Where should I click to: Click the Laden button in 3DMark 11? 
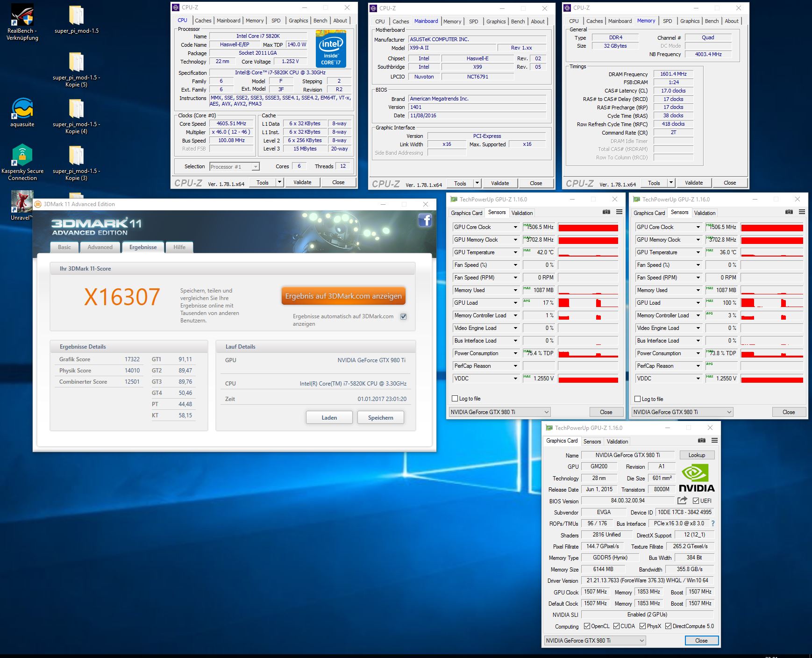click(x=329, y=417)
